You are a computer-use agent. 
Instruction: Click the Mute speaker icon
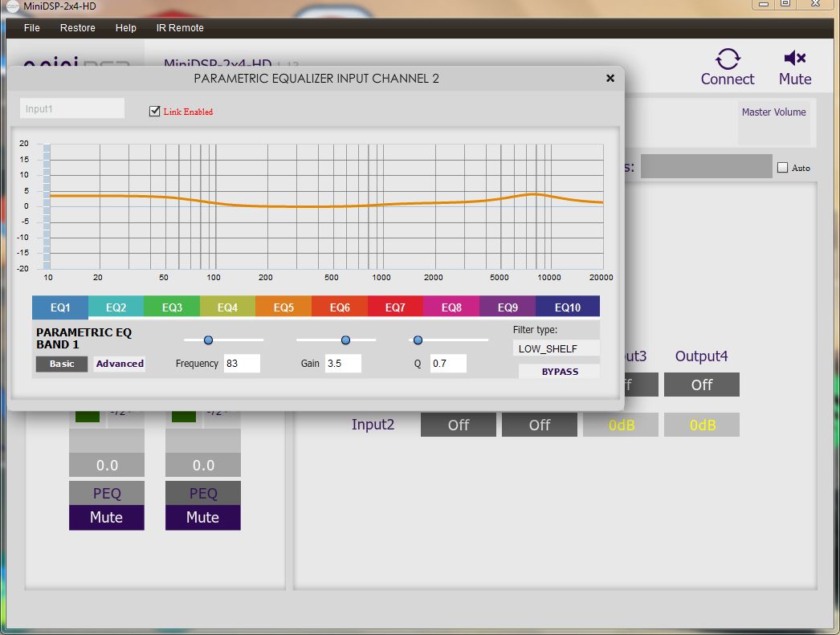pos(795,58)
